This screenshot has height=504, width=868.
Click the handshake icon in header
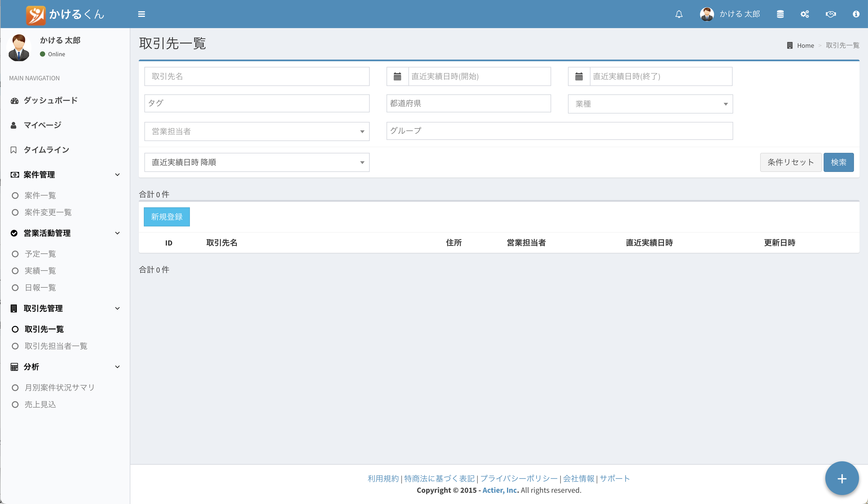coord(831,14)
